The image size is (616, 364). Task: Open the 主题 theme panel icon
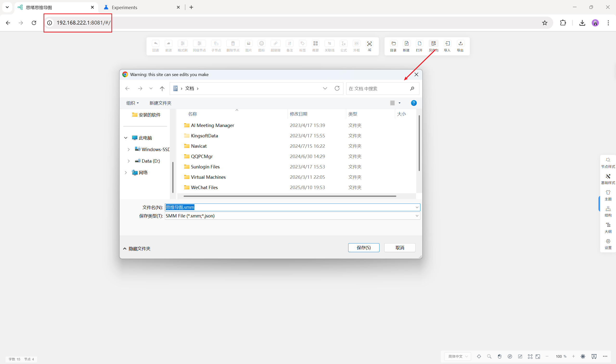pyautogui.click(x=608, y=195)
